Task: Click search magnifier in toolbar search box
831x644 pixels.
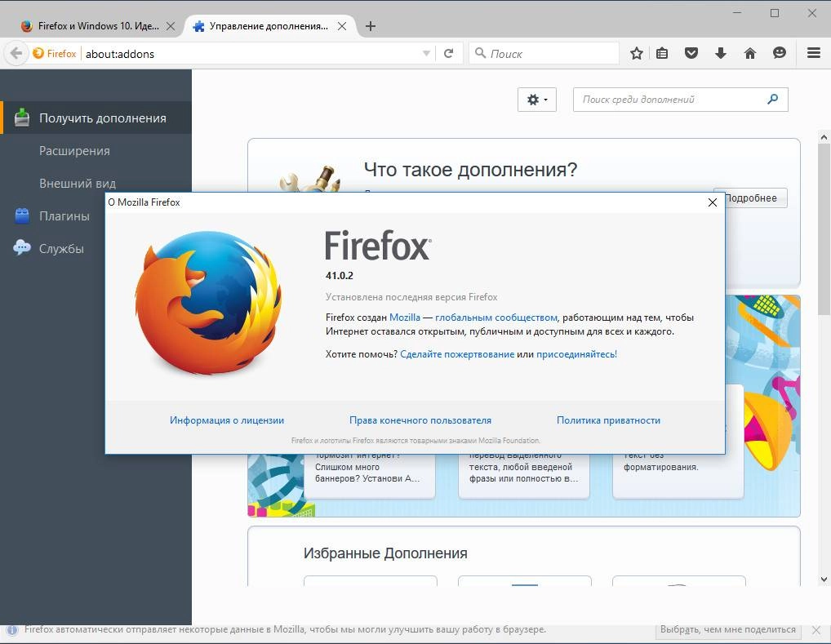Action: click(x=480, y=53)
